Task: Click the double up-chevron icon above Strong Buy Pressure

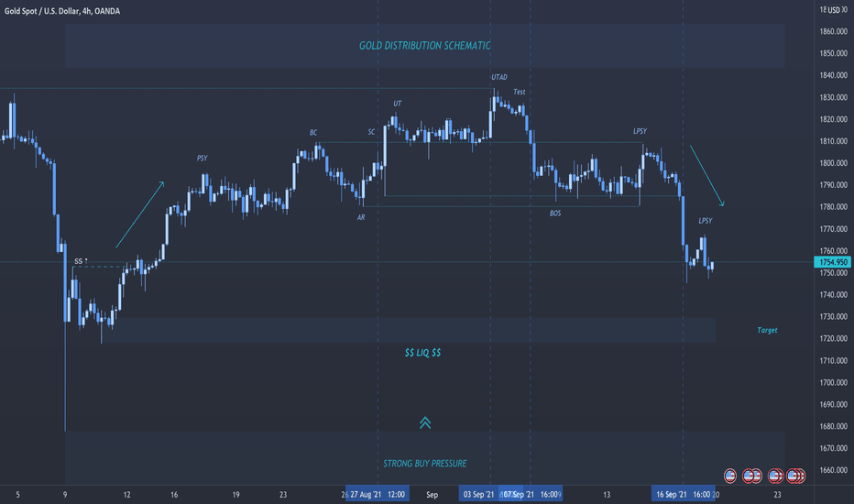Action: [x=425, y=422]
